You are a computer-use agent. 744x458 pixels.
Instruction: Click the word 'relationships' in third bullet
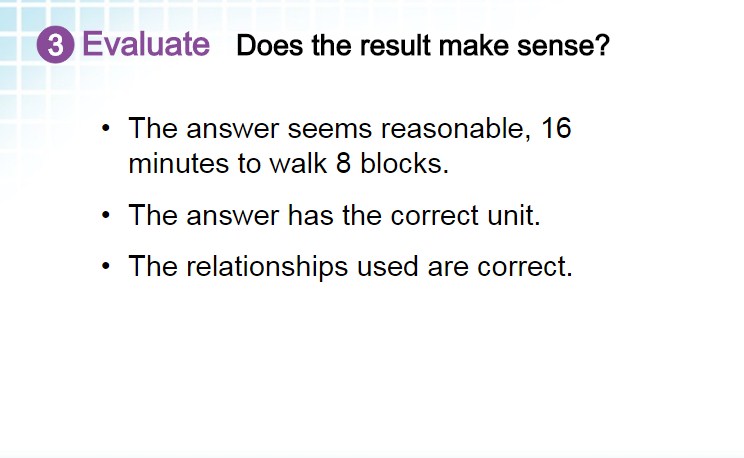click(x=267, y=267)
